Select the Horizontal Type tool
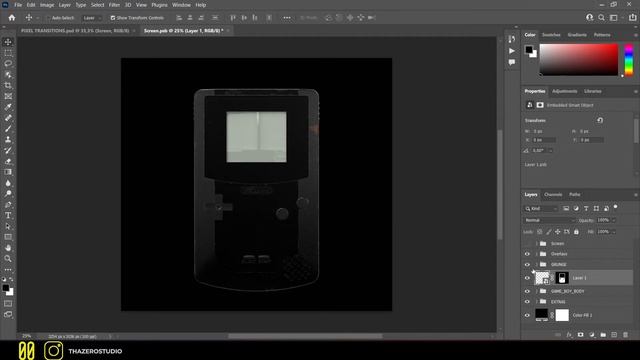Image resolution: width=640 pixels, height=360 pixels. click(x=8, y=215)
